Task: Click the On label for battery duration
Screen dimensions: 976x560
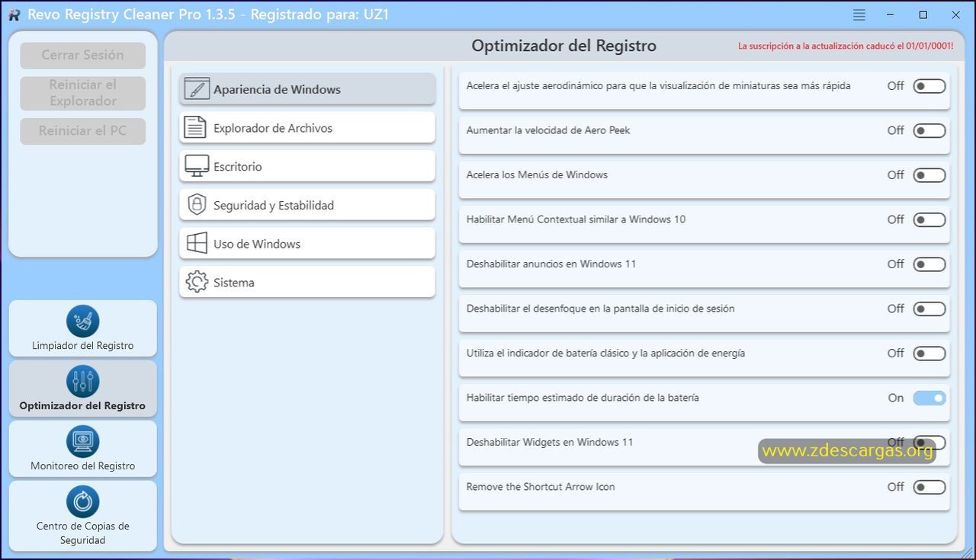Action: click(896, 398)
